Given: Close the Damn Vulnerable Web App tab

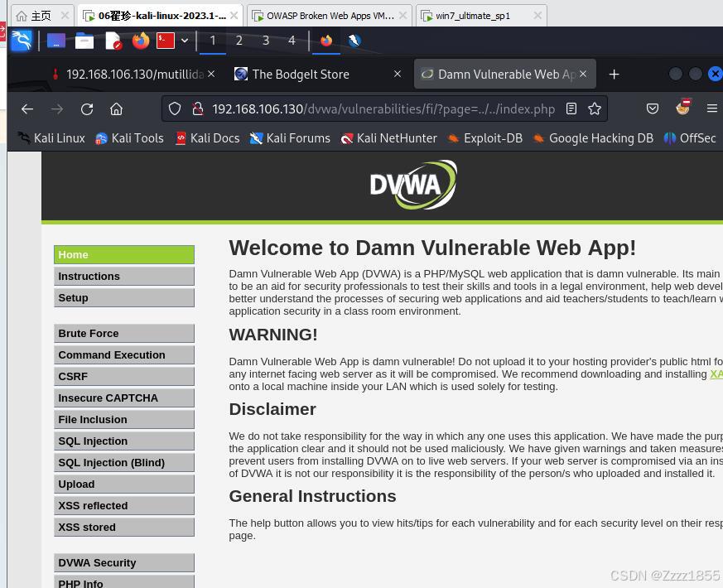Looking at the screenshot, I should click(x=583, y=74).
